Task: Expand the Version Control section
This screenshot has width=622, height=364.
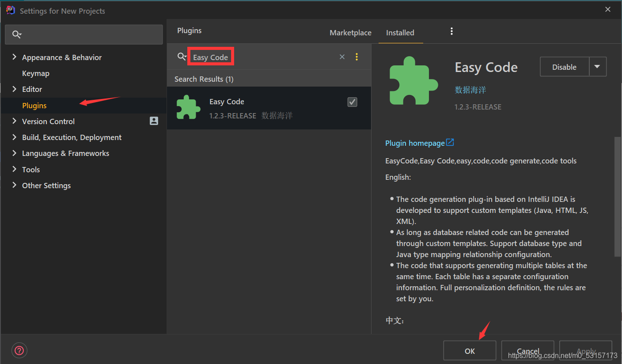Action: coord(14,121)
